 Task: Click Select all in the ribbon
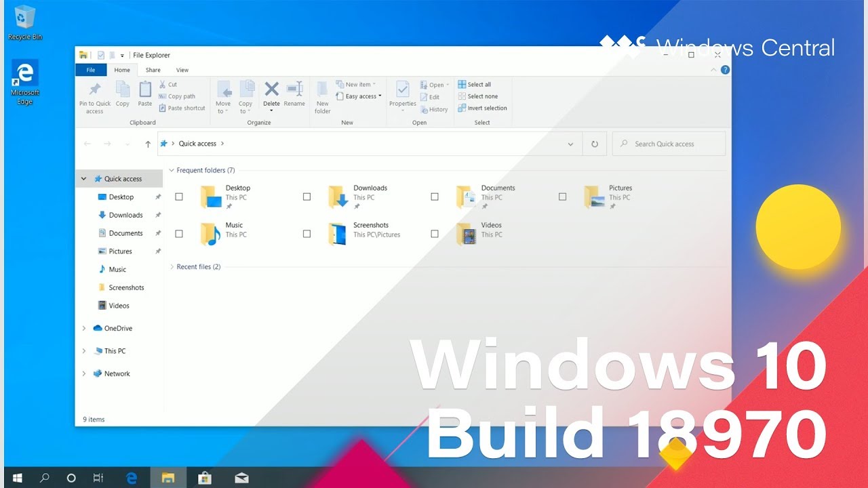pyautogui.click(x=474, y=85)
